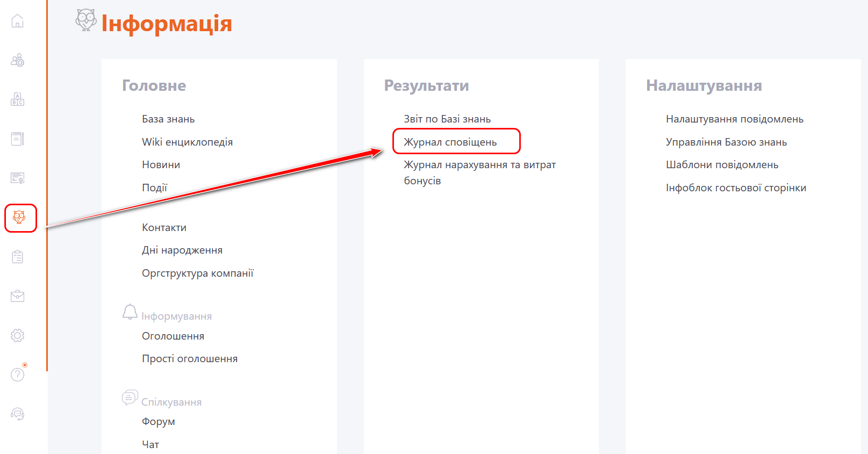Open the clipboard checklist sidebar icon
The width and height of the screenshot is (868, 454).
18,257
